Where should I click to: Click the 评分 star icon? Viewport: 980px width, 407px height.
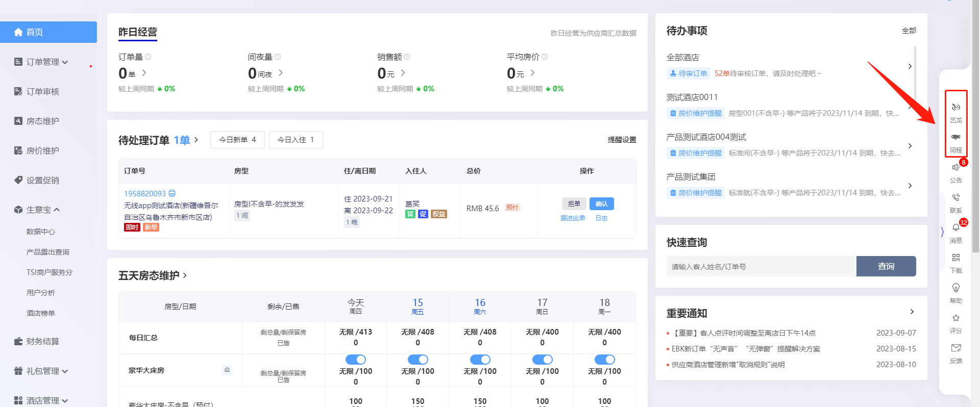click(x=955, y=318)
